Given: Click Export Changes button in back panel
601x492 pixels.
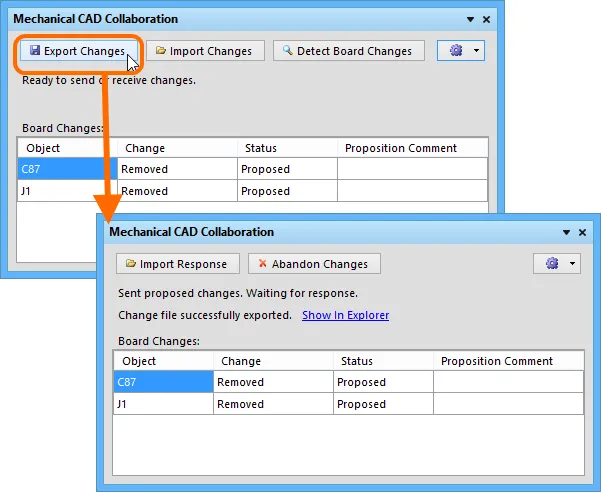Looking at the screenshot, I should (79, 51).
